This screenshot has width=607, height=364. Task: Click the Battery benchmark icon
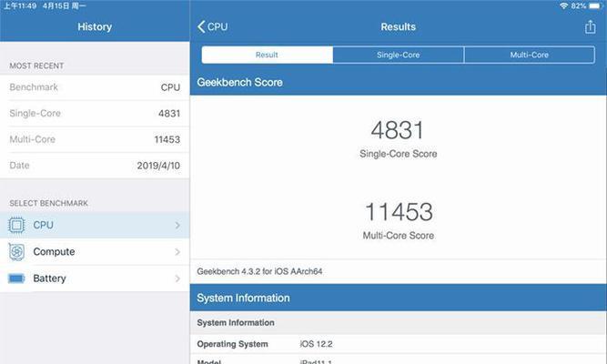[x=16, y=278]
